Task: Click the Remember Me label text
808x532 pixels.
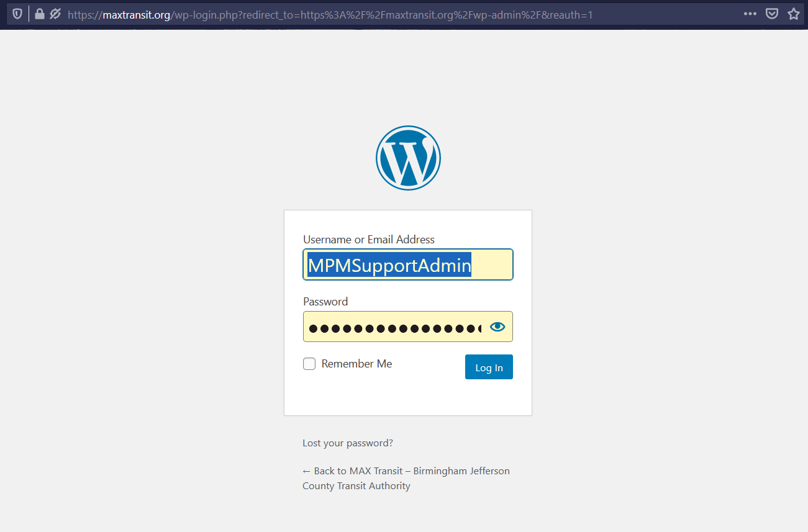Action: click(x=356, y=364)
